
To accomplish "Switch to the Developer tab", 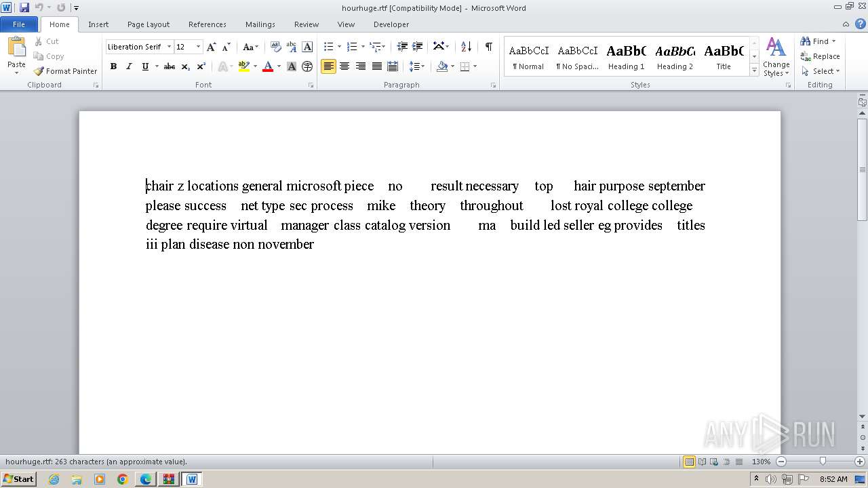I will click(391, 24).
